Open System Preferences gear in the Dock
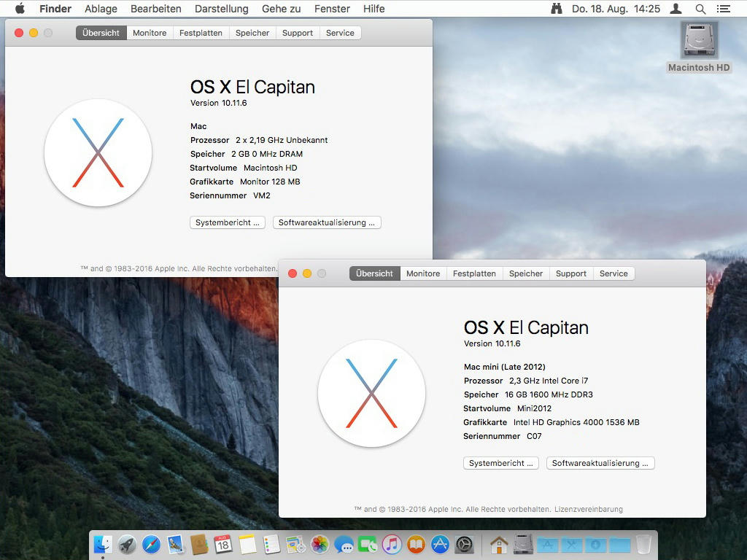The height and width of the screenshot is (560, 747). 464,544
